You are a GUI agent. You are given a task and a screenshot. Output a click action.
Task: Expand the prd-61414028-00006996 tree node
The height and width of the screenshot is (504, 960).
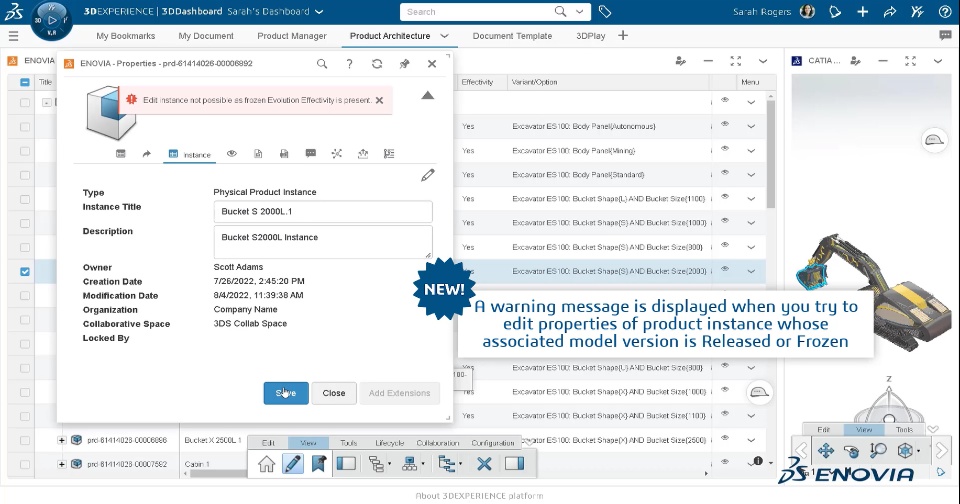pyautogui.click(x=61, y=440)
